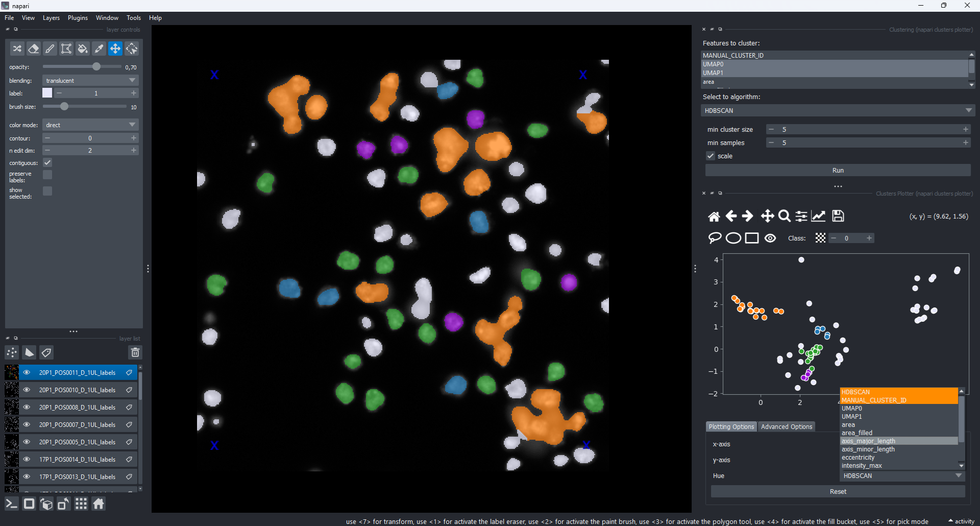Click the Reset button
Image resolution: width=980 pixels, height=526 pixels.
tap(838, 492)
